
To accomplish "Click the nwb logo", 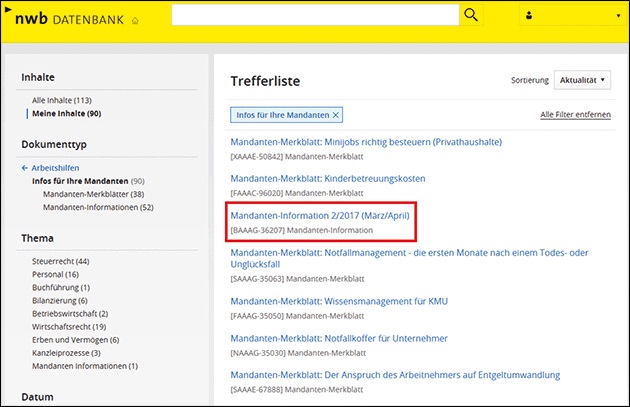I will (34, 17).
